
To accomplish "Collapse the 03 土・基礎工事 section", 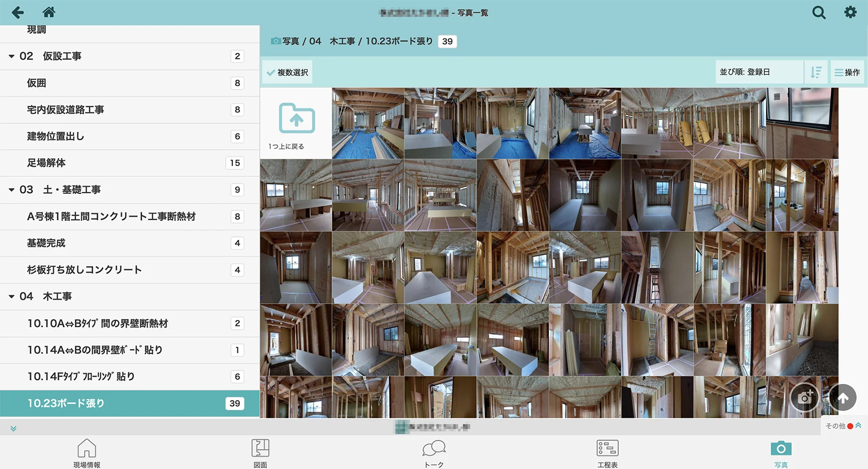I will pos(12,190).
